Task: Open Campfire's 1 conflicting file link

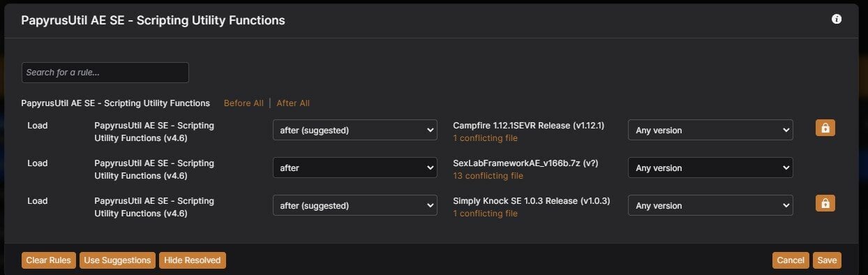Action: [485, 138]
